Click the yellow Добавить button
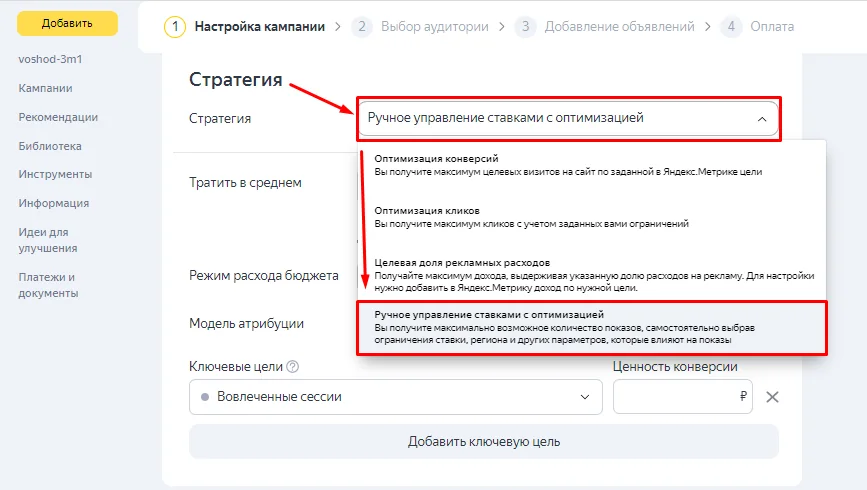The width and height of the screenshot is (867, 490). tap(67, 23)
